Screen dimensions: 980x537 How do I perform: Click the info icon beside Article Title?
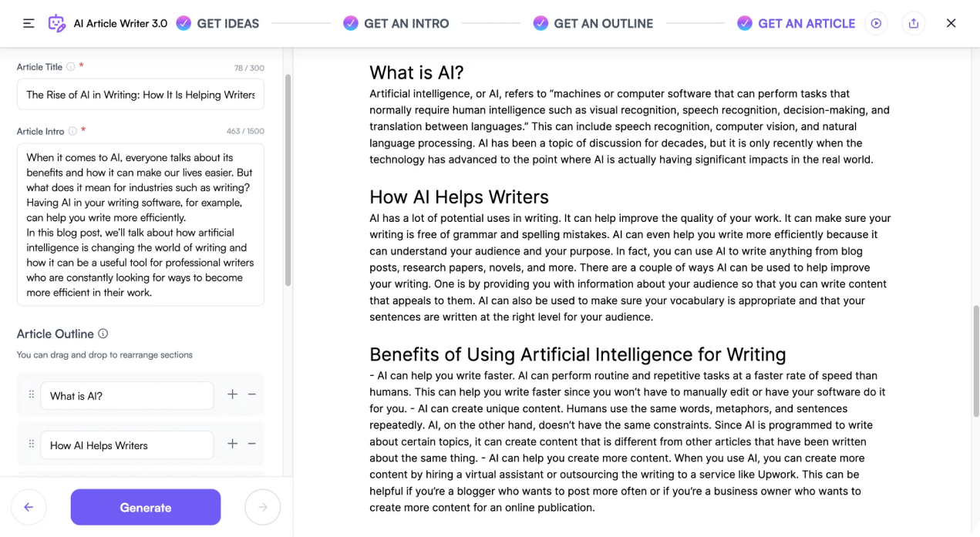[71, 67]
